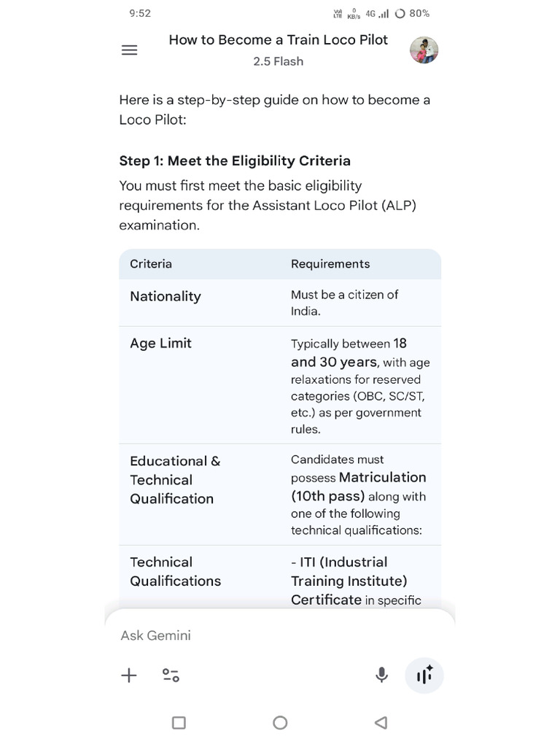The width and height of the screenshot is (560, 747).
Task: Activate the microphone voice input
Action: coord(381,675)
